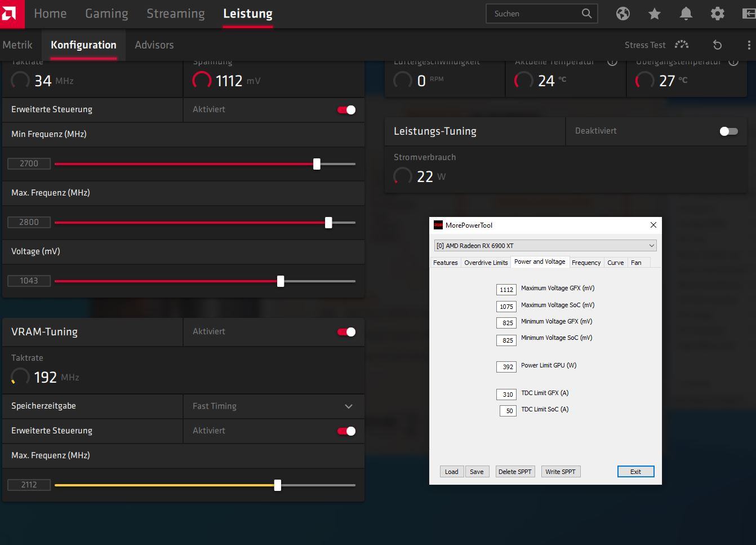
Task: Click Voltage (mV) slider handle
Action: click(x=281, y=281)
